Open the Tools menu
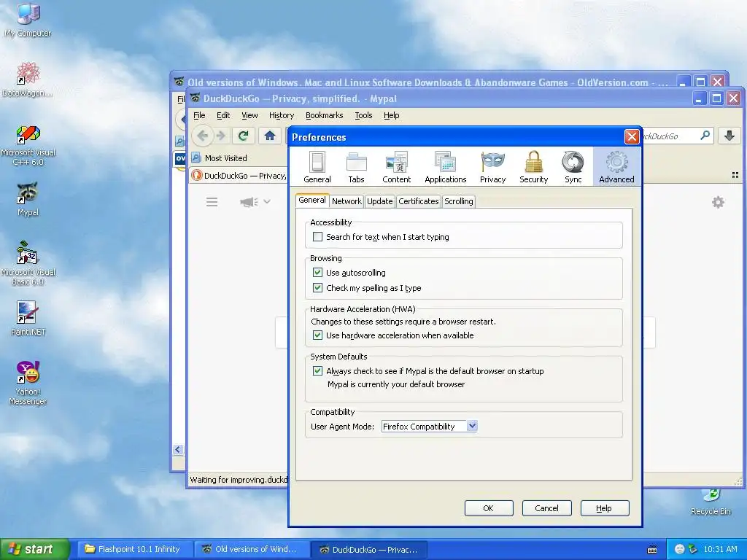 (x=363, y=115)
